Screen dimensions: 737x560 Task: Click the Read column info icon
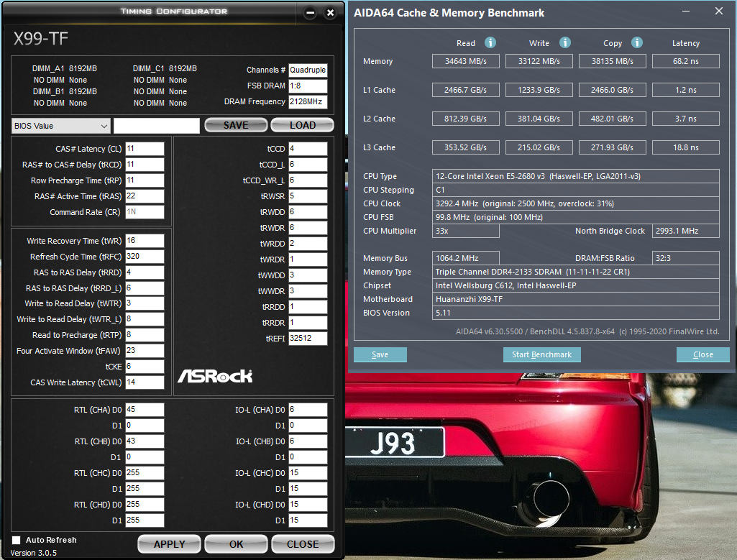pyautogui.click(x=490, y=43)
